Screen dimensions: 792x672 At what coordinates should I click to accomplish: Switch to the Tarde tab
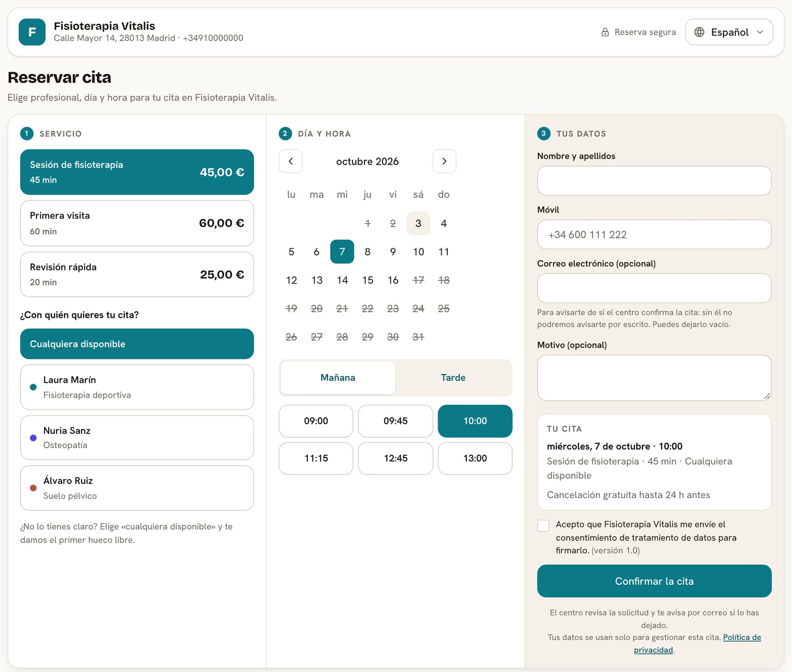453,378
